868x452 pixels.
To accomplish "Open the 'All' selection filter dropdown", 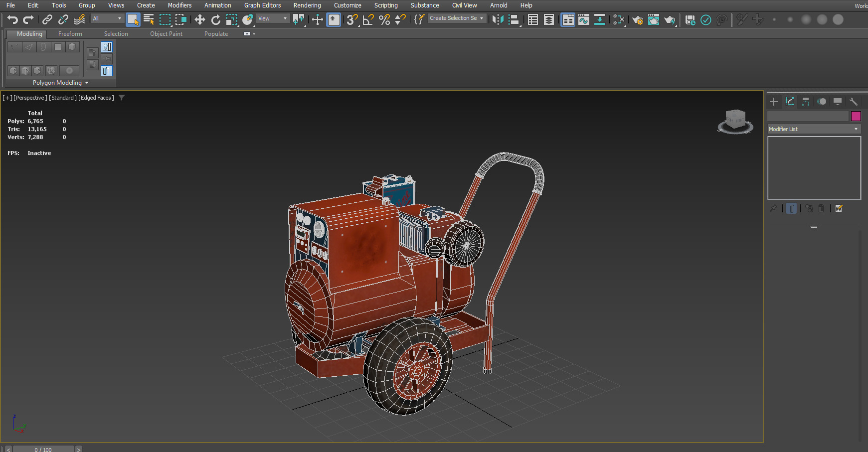I will pyautogui.click(x=107, y=18).
